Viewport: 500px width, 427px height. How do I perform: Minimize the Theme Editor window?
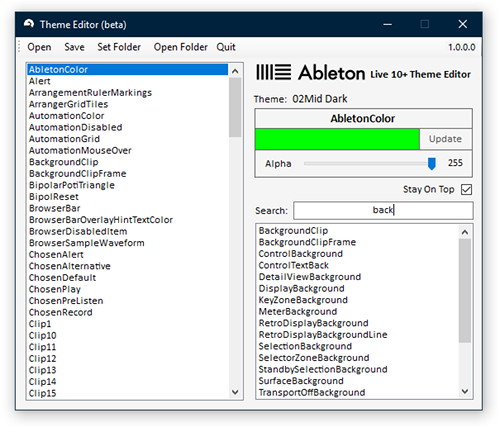[387, 24]
